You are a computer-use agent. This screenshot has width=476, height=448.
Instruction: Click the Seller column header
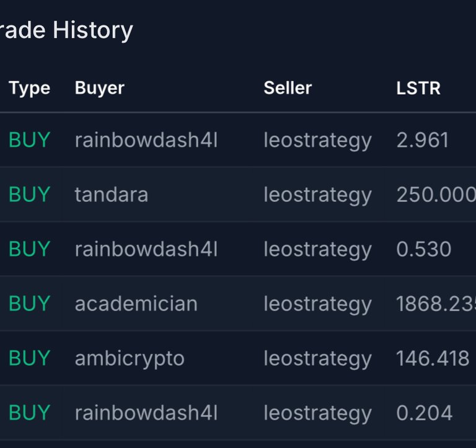(x=288, y=88)
